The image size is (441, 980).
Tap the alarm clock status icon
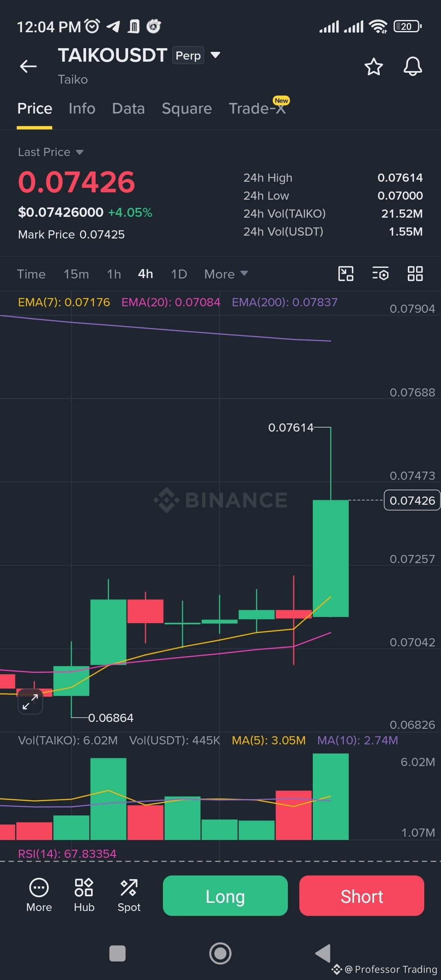pos(92,26)
